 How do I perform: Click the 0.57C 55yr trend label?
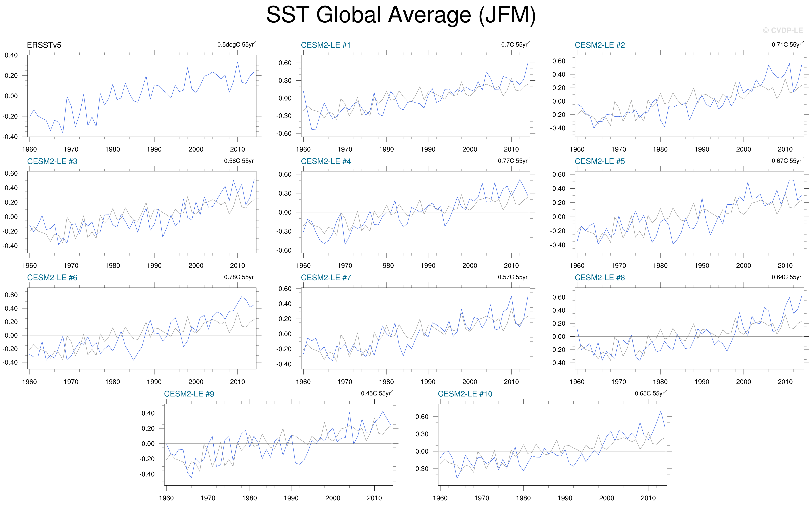point(514,277)
